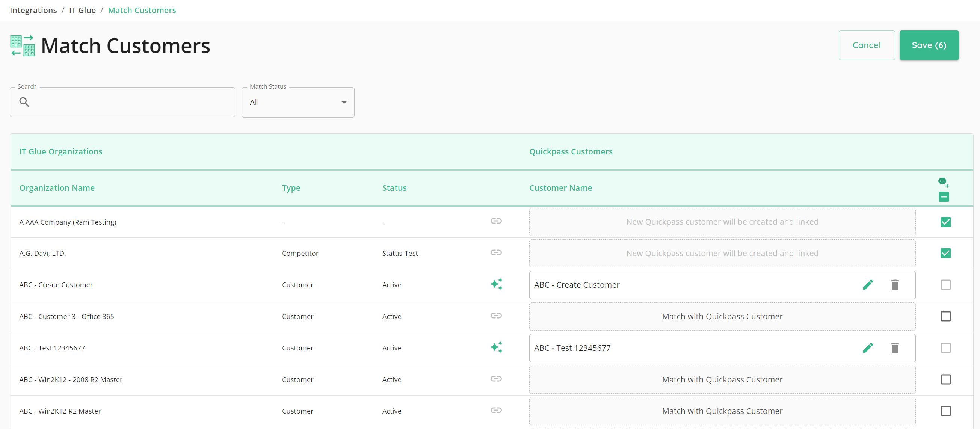Screen dimensions: 980x429
Task: Open the Match Status dropdown
Action: tap(298, 102)
